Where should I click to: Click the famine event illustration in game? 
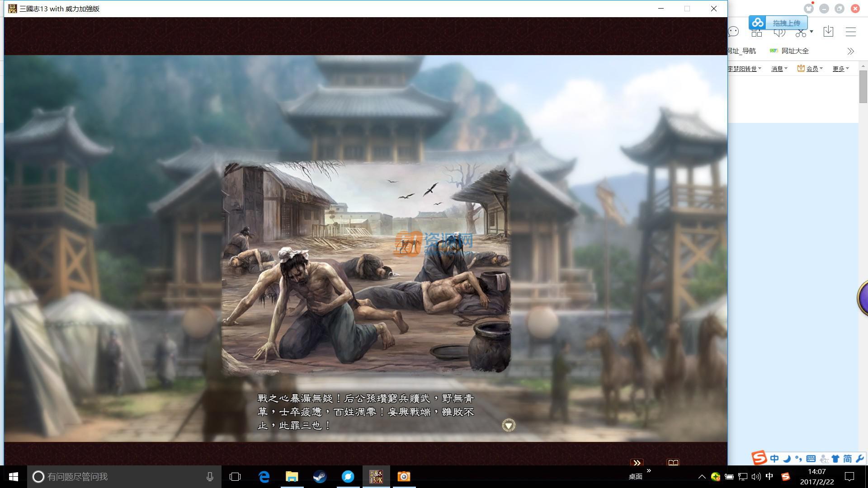click(x=366, y=268)
